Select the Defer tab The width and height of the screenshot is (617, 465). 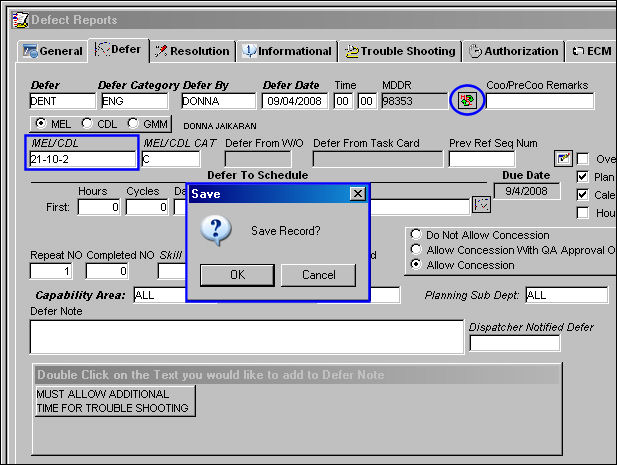118,50
